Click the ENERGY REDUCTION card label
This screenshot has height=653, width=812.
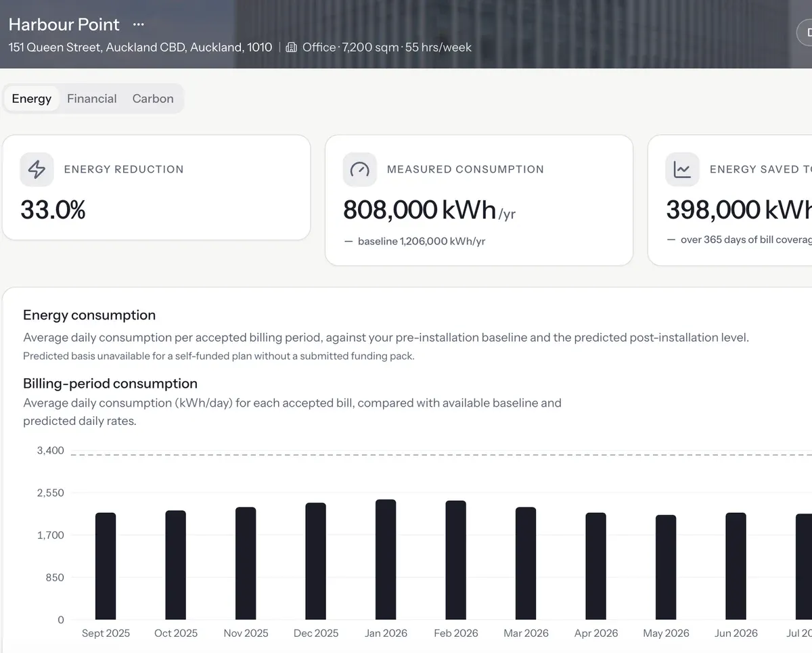124,169
